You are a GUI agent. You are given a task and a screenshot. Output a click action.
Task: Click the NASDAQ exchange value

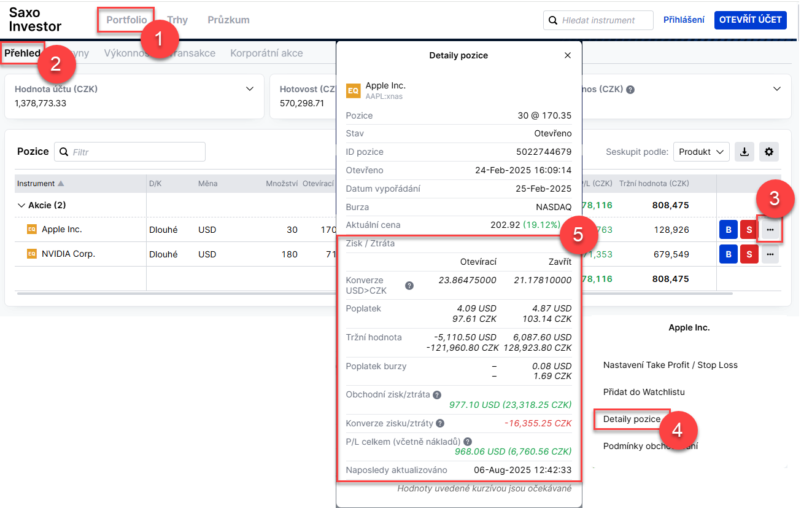[554, 207]
